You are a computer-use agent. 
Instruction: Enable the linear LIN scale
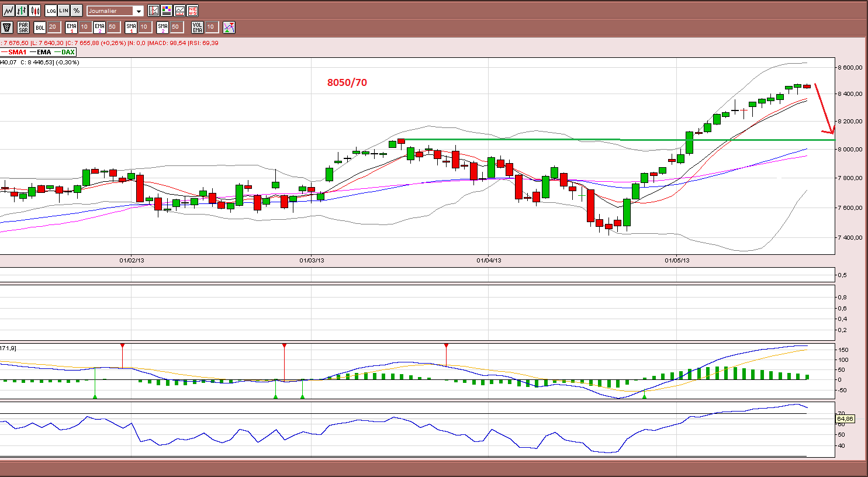point(64,11)
